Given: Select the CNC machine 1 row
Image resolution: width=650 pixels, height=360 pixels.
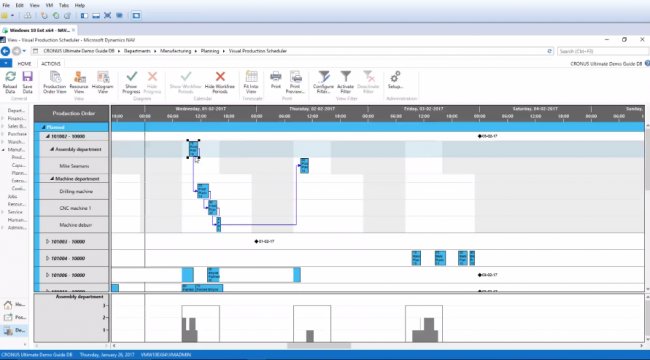Looking at the screenshot, I should [x=74, y=208].
